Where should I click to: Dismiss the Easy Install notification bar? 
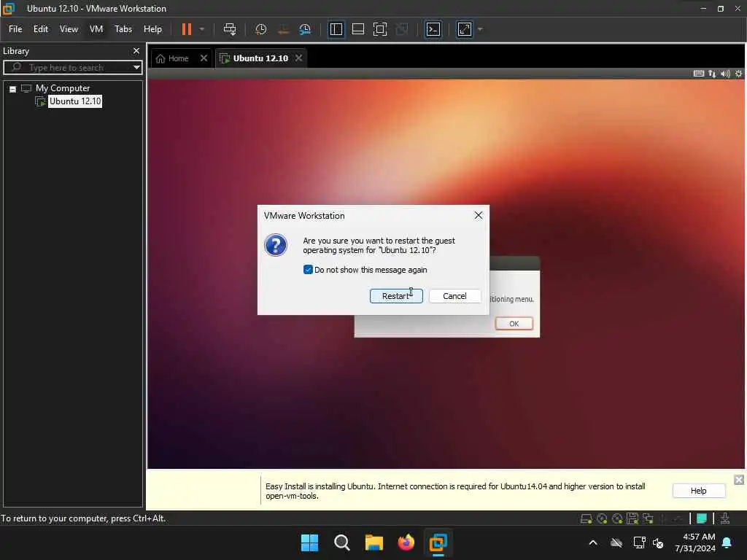pyautogui.click(x=738, y=480)
